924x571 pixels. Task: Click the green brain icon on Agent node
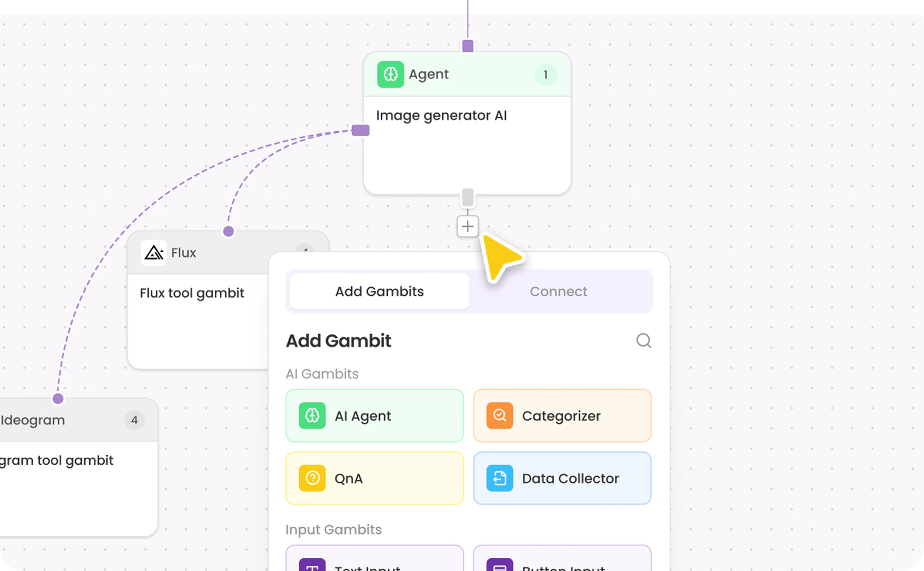point(390,75)
